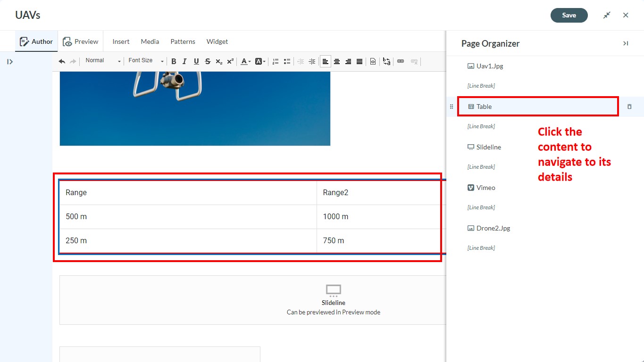The width and height of the screenshot is (644, 362).
Task: Switch to the Preview tab
Action: [81, 41]
